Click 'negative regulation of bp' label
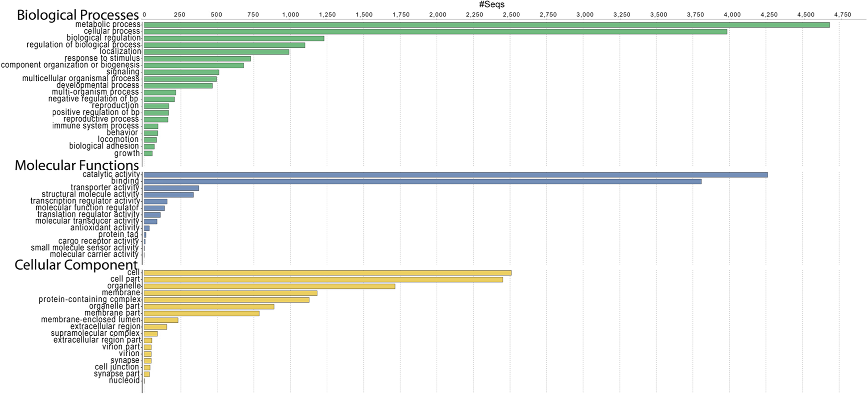The image size is (868, 395). pos(93,99)
